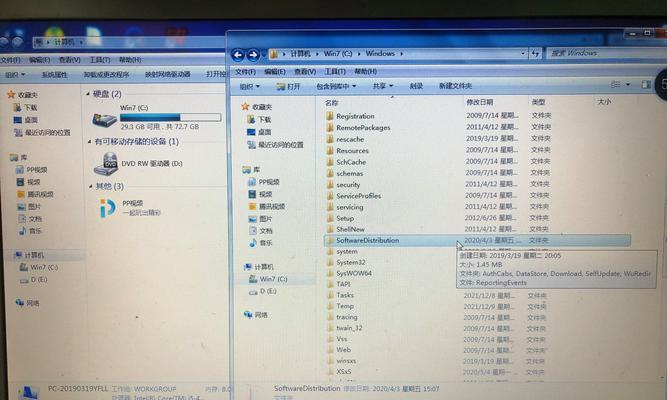Click 卸载或更改程序 in back window
The width and height of the screenshot is (667, 400).
click(x=106, y=75)
